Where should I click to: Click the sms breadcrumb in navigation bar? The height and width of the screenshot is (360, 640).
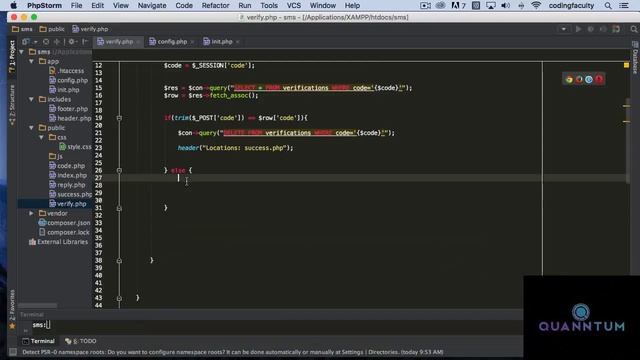pyautogui.click(x=22, y=29)
